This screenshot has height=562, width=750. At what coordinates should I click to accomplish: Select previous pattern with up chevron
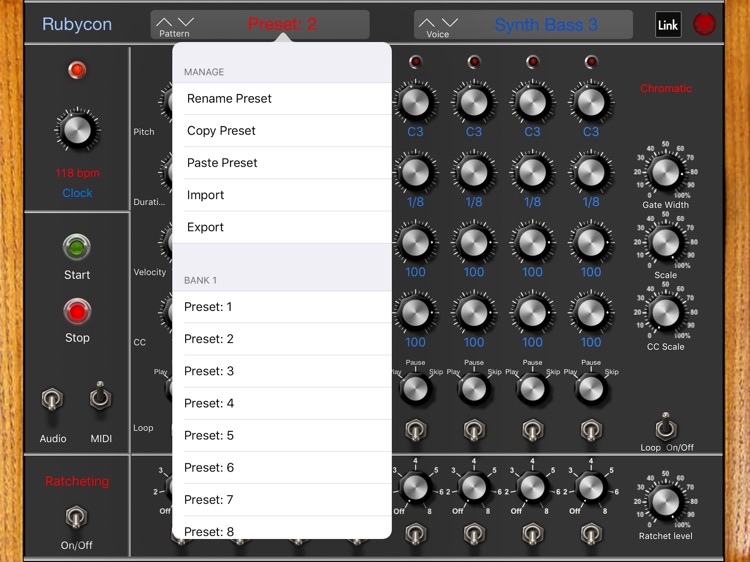click(x=164, y=22)
